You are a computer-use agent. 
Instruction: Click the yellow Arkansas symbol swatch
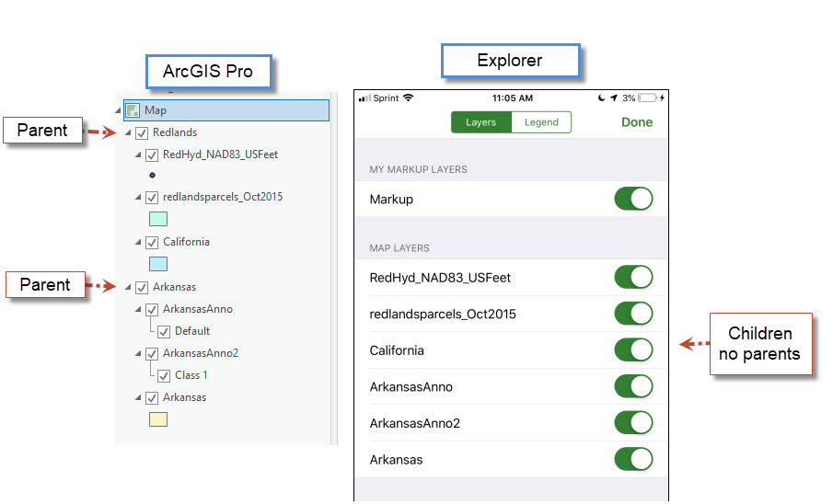click(x=158, y=419)
